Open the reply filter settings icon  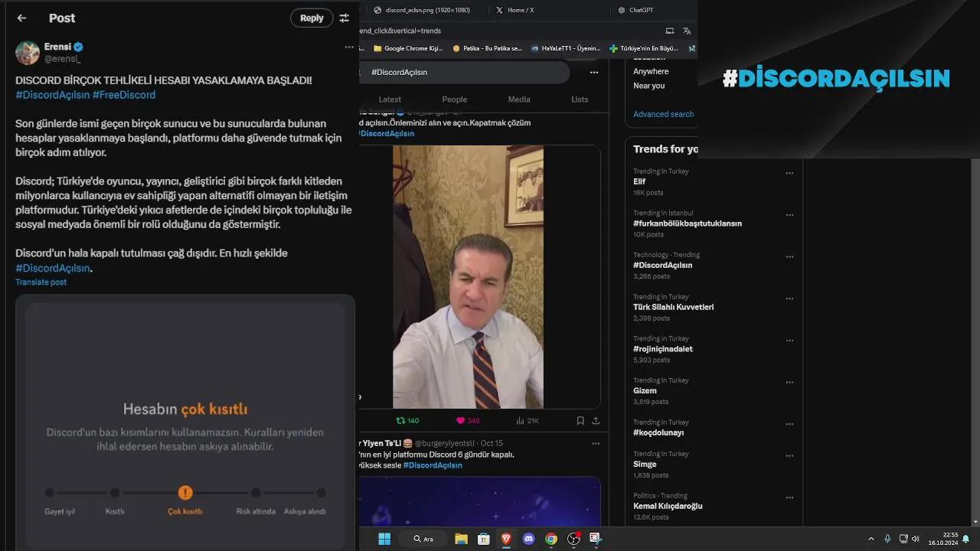(x=345, y=18)
